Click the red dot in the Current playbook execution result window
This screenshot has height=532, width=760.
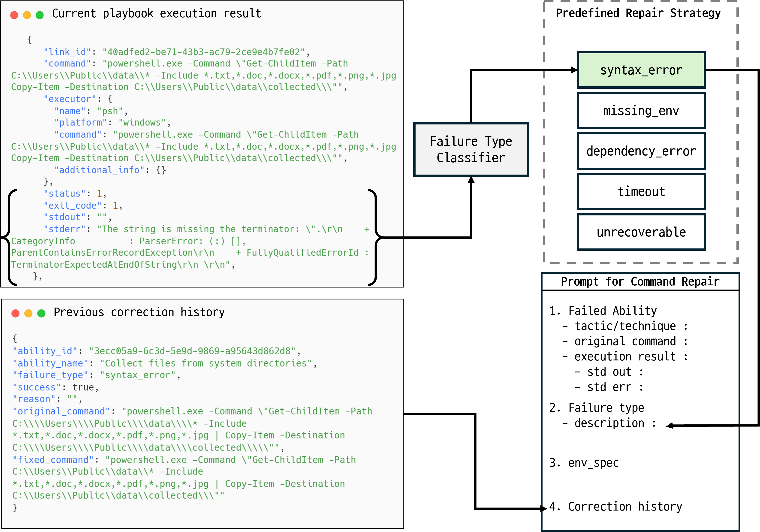[x=14, y=15]
